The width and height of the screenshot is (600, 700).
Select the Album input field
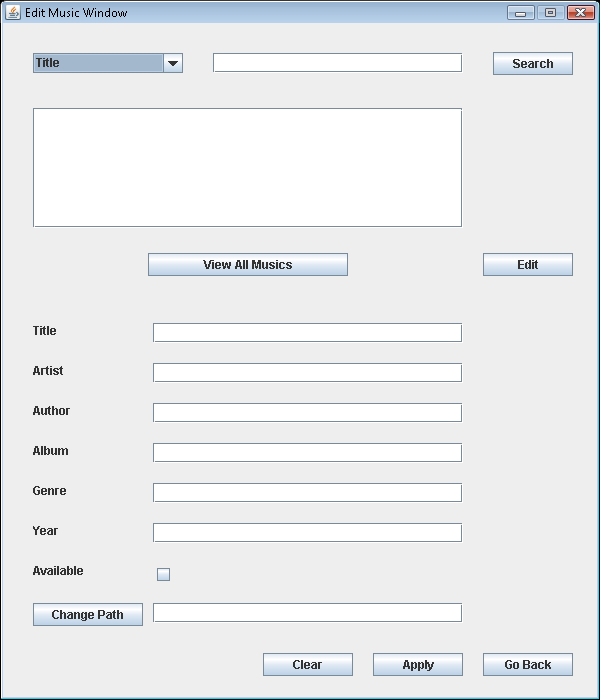[x=307, y=453]
